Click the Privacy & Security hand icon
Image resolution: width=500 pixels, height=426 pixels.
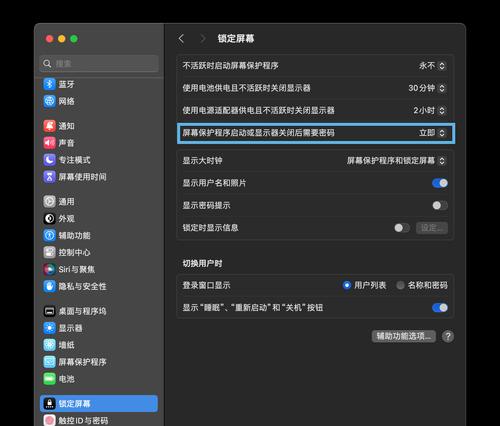49,286
